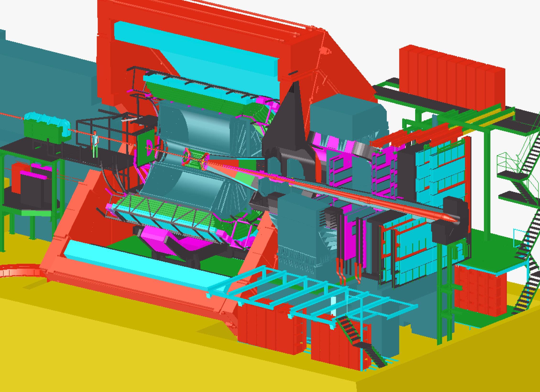Select the small inner tracker at the barrel center
The height and width of the screenshot is (392, 540).
tap(196, 159)
